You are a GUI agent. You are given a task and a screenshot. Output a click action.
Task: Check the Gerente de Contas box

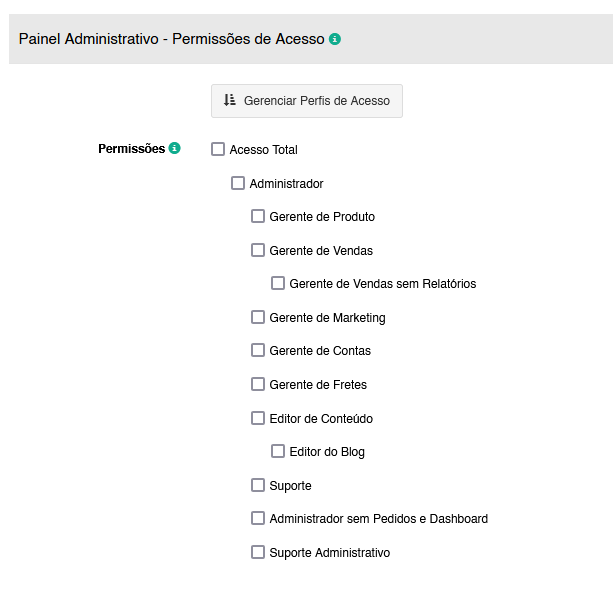point(258,350)
